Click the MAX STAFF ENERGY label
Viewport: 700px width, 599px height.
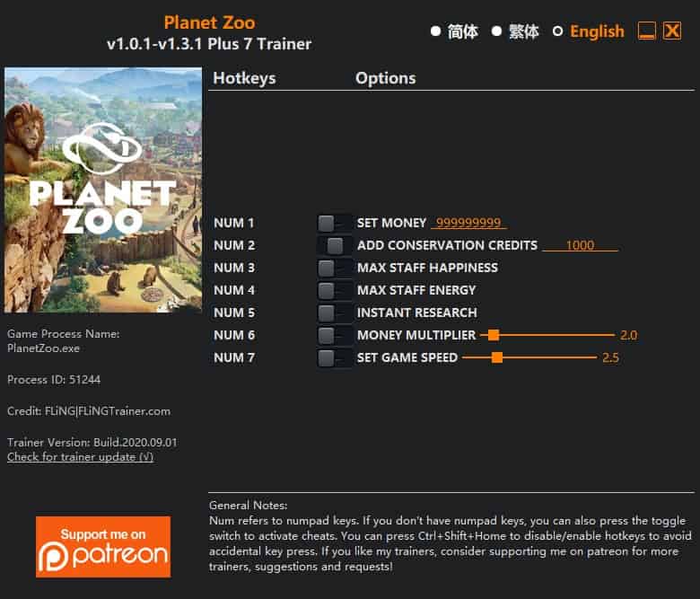[416, 290]
